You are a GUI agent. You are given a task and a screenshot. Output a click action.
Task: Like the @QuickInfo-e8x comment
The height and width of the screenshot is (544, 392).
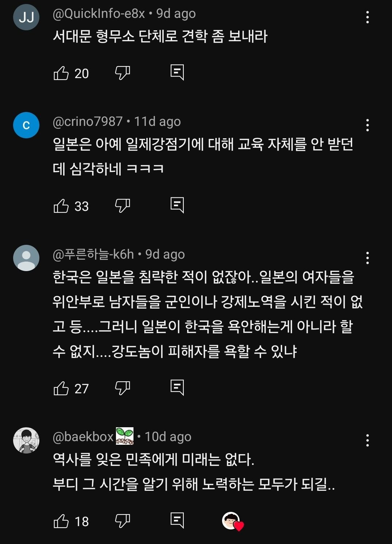[61, 73]
